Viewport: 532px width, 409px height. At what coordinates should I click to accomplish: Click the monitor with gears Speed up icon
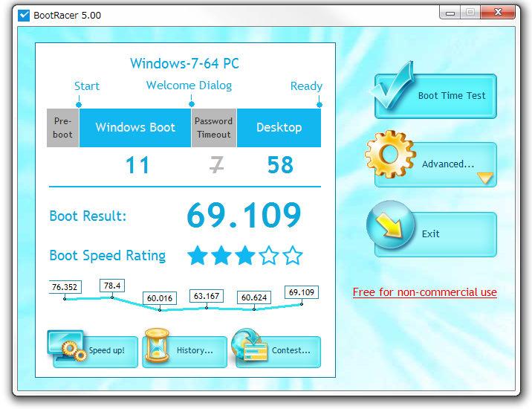point(67,345)
